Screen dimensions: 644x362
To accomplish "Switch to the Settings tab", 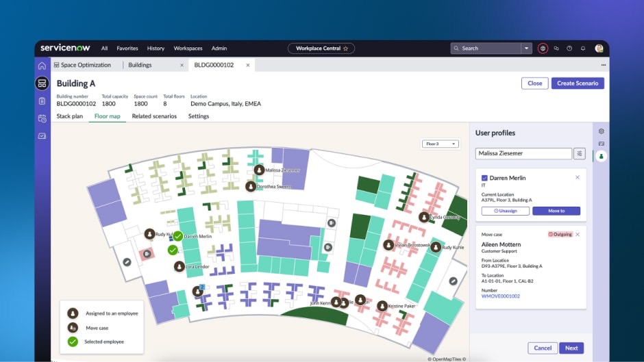I will click(199, 116).
